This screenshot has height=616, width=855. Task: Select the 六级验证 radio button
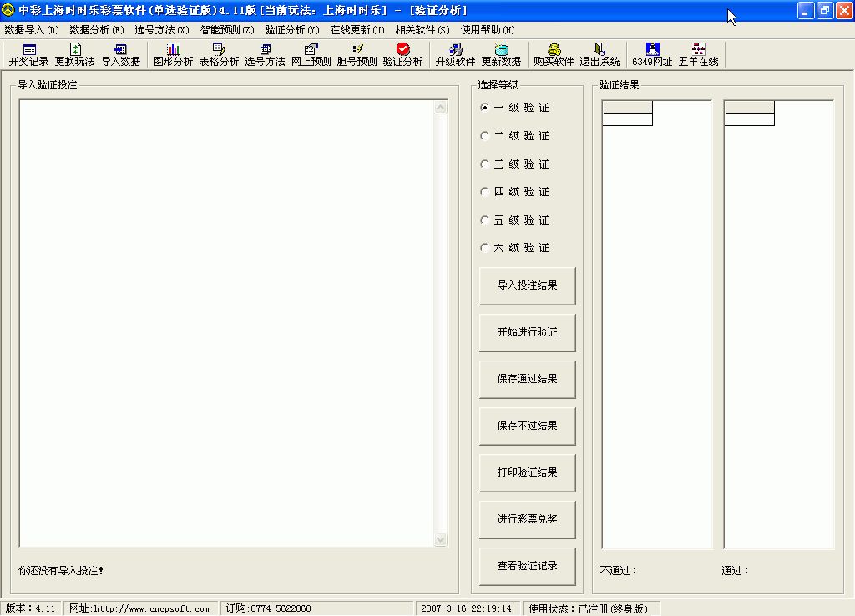tap(485, 248)
